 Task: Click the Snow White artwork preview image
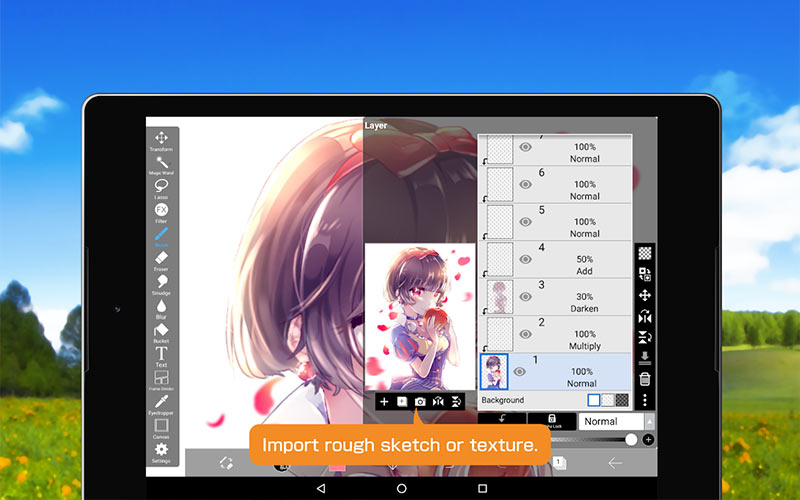tap(420, 317)
